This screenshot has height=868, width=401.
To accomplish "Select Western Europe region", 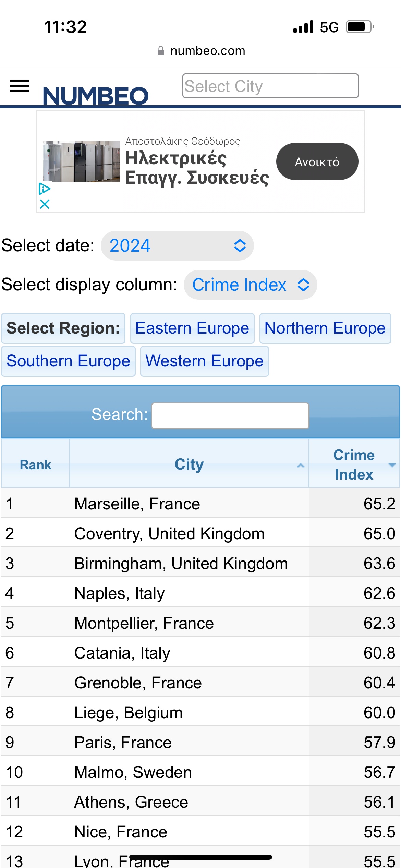I will coord(205,361).
